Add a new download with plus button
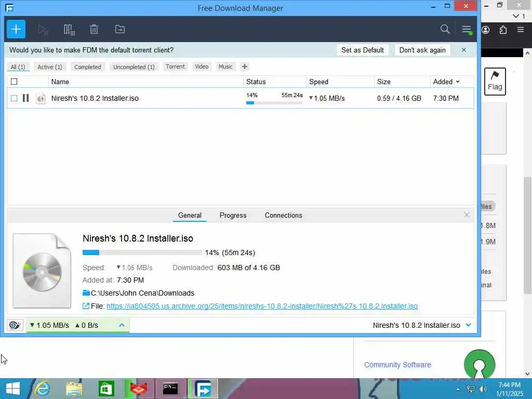The width and height of the screenshot is (532, 399). tap(16, 29)
